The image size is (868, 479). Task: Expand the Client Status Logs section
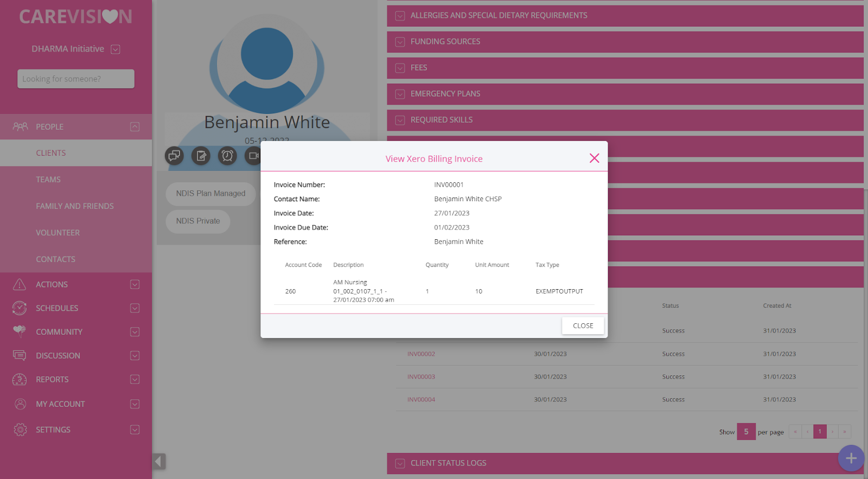point(625,463)
